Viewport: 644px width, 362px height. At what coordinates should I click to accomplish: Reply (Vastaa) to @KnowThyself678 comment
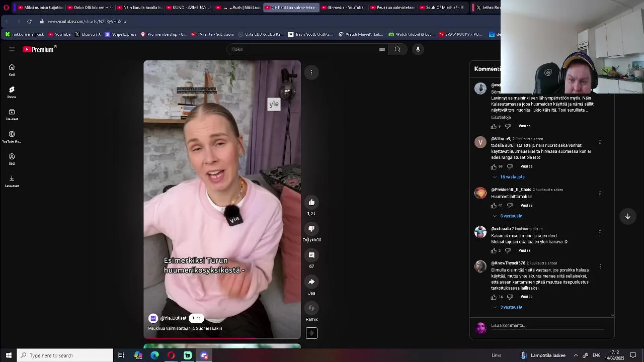tap(526, 297)
